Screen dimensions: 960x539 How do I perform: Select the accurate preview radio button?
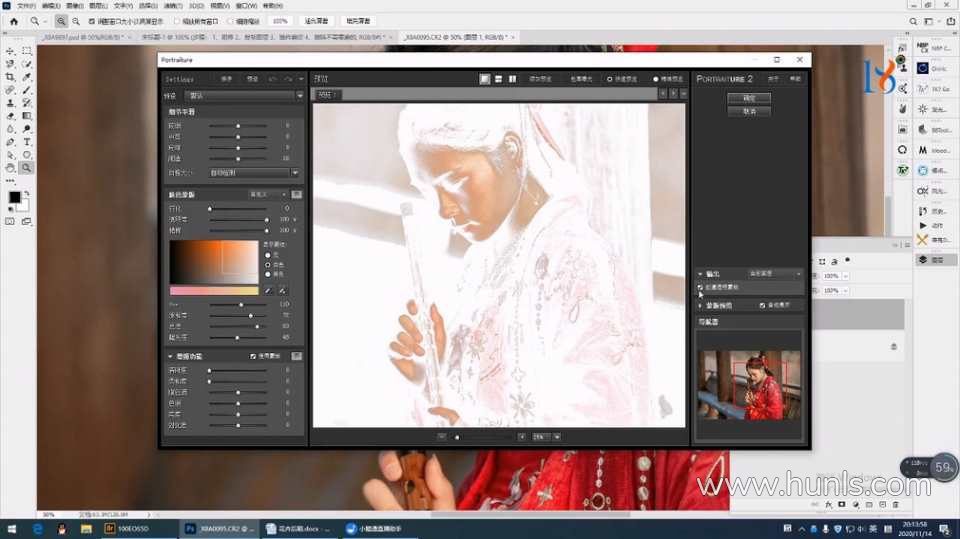(655, 79)
